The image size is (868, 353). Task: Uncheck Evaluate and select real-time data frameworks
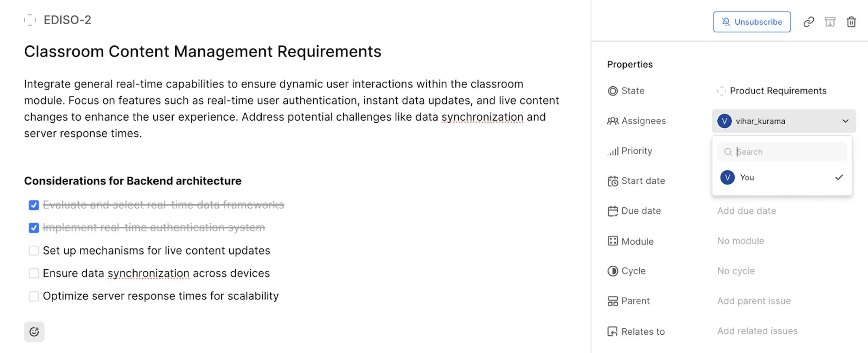pyautogui.click(x=34, y=205)
